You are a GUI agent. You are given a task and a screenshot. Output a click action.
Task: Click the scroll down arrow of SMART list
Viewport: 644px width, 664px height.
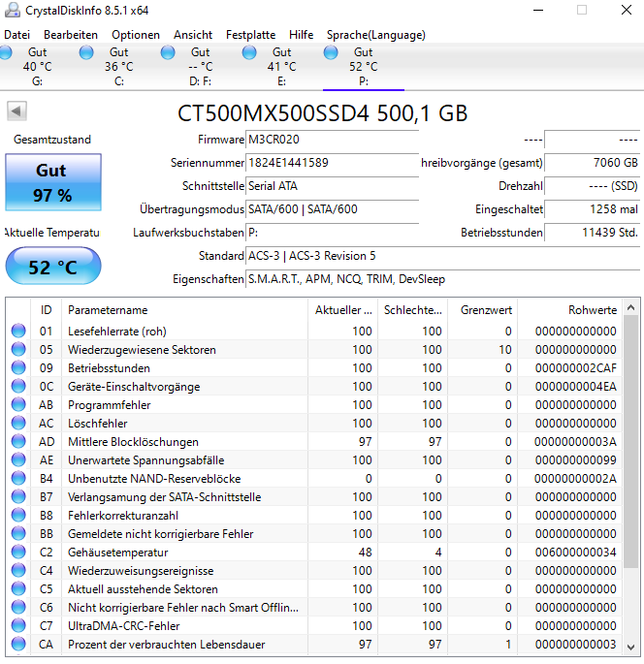[630, 648]
